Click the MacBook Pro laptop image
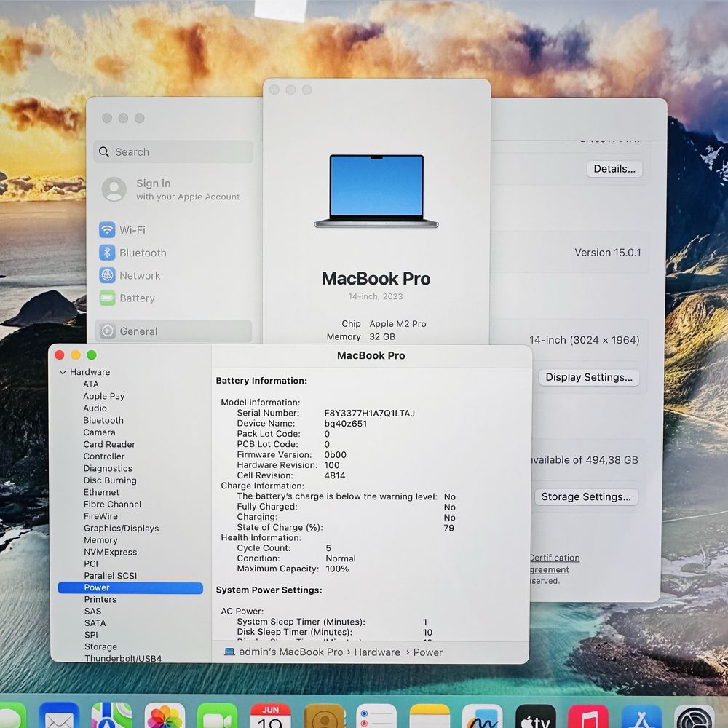 376,191
